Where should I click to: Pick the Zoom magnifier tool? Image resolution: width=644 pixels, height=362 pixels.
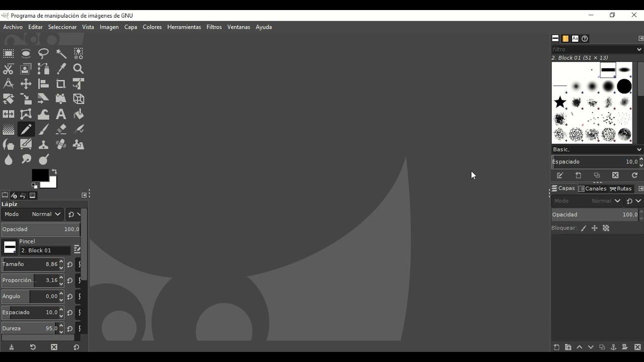coord(78,69)
